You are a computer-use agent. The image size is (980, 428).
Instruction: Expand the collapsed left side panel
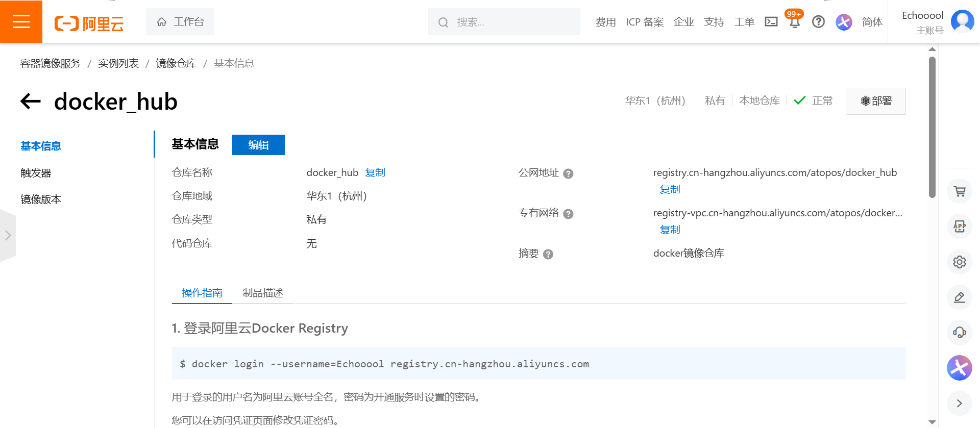[8, 235]
